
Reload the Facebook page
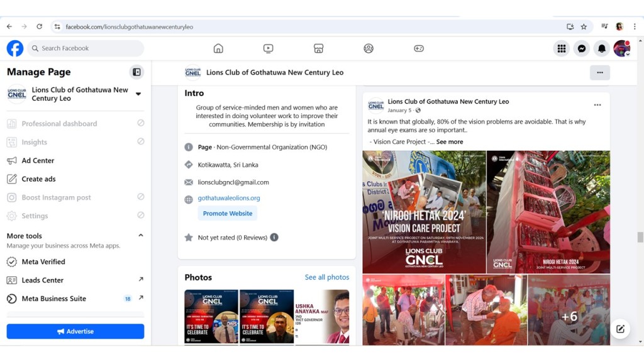click(x=40, y=26)
